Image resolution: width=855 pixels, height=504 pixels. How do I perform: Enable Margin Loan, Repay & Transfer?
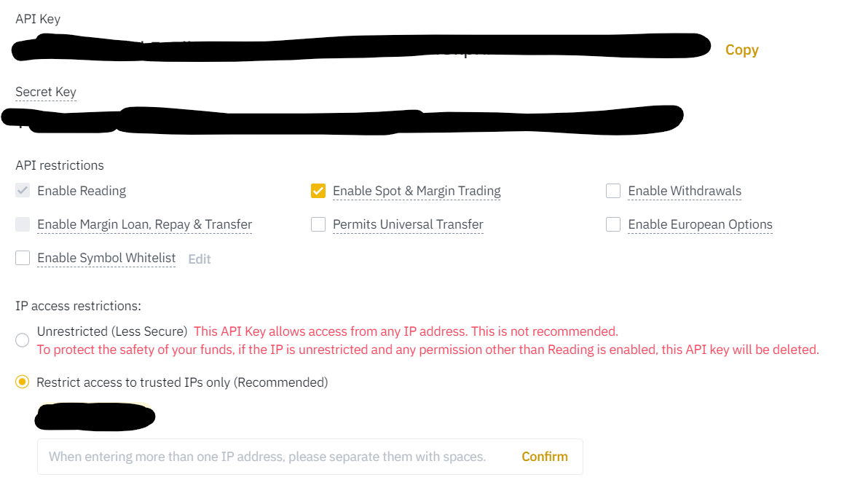tap(22, 224)
